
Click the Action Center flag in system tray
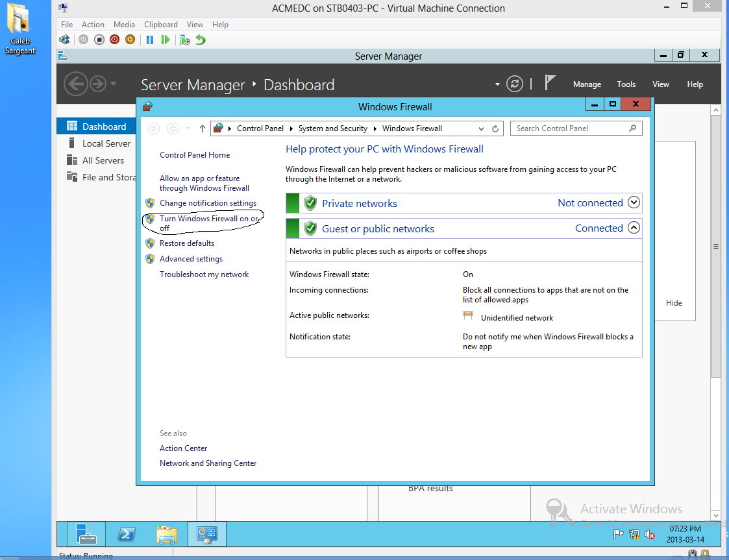(619, 534)
